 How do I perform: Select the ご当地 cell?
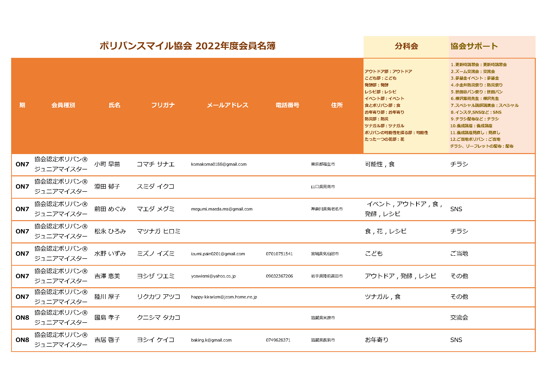[459, 254]
